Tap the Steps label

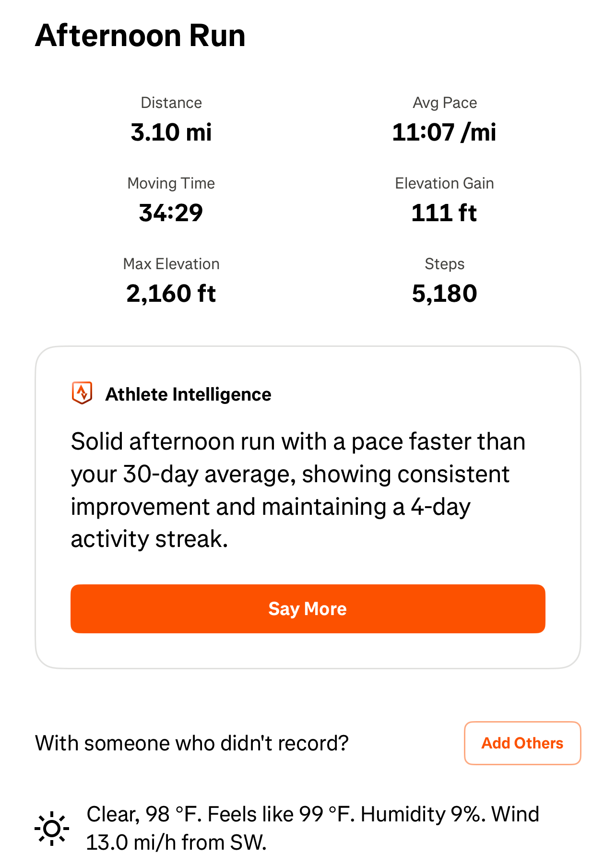[x=445, y=264]
